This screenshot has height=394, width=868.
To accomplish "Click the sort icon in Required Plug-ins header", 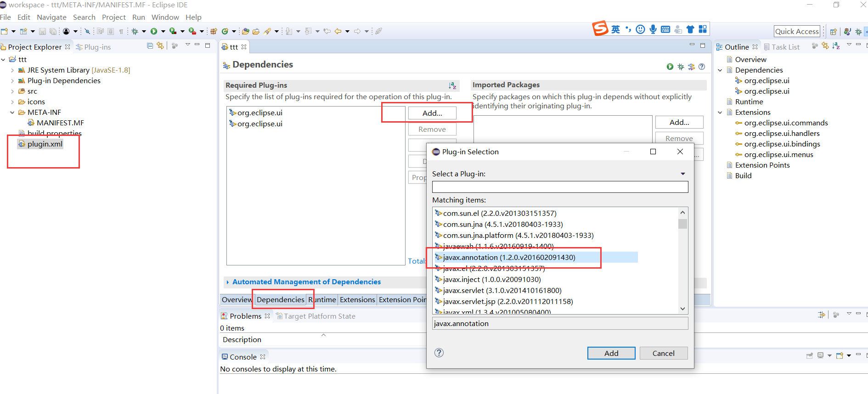I will pos(452,85).
